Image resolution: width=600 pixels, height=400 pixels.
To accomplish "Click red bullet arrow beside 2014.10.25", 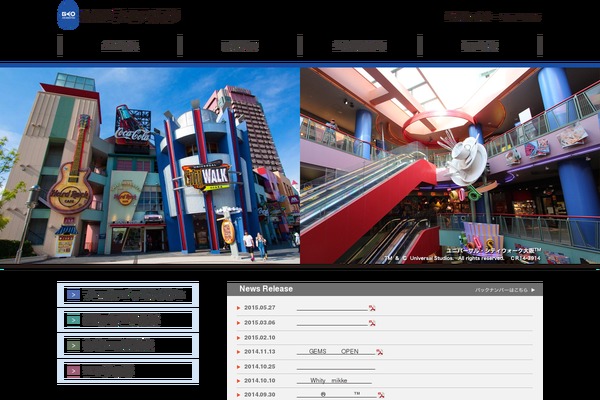I will tap(238, 367).
